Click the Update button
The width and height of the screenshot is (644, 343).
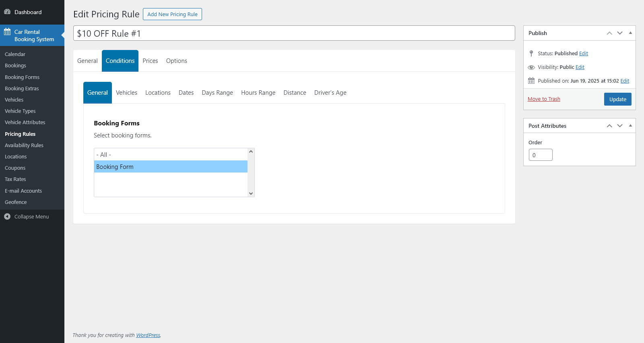coord(617,99)
